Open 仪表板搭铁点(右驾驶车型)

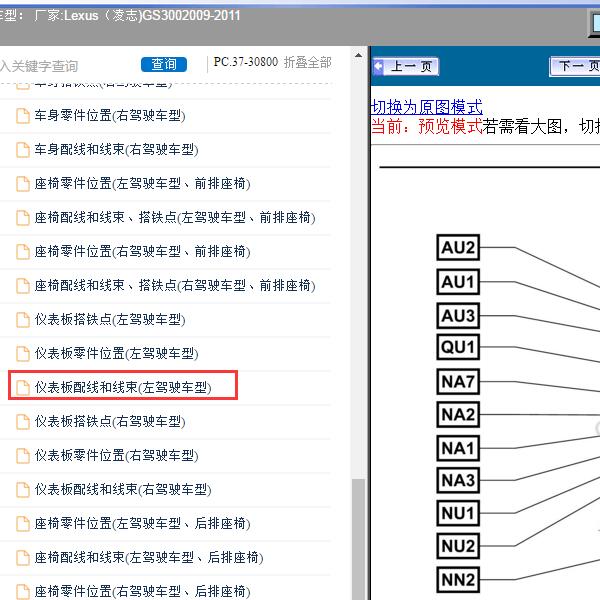pyautogui.click(x=110, y=422)
